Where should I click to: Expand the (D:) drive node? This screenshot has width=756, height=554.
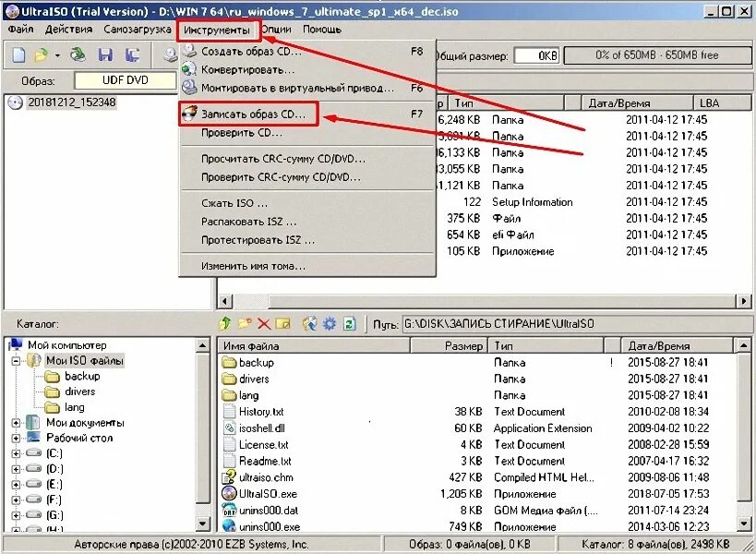point(16,469)
